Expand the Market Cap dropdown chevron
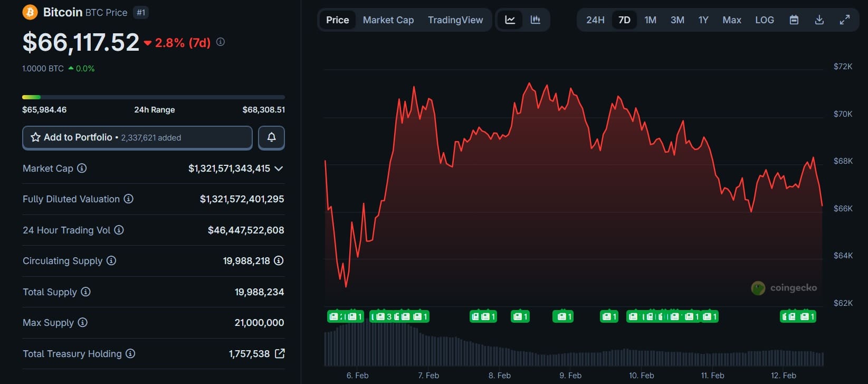This screenshot has height=384, width=868. 279,168
